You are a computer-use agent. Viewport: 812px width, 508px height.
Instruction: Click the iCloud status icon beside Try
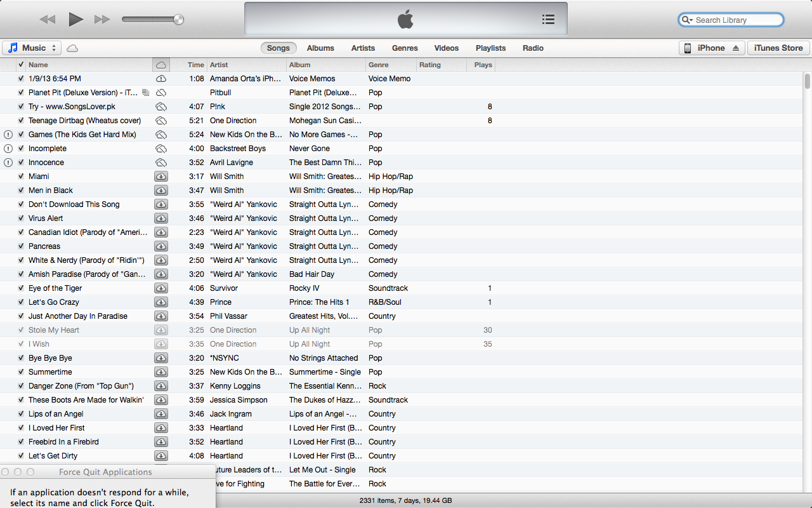coord(160,106)
